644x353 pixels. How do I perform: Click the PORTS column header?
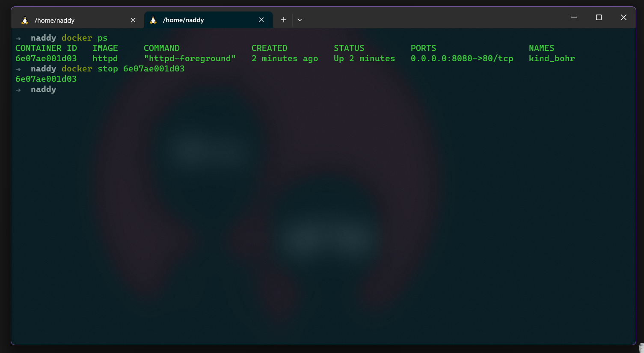coord(424,48)
